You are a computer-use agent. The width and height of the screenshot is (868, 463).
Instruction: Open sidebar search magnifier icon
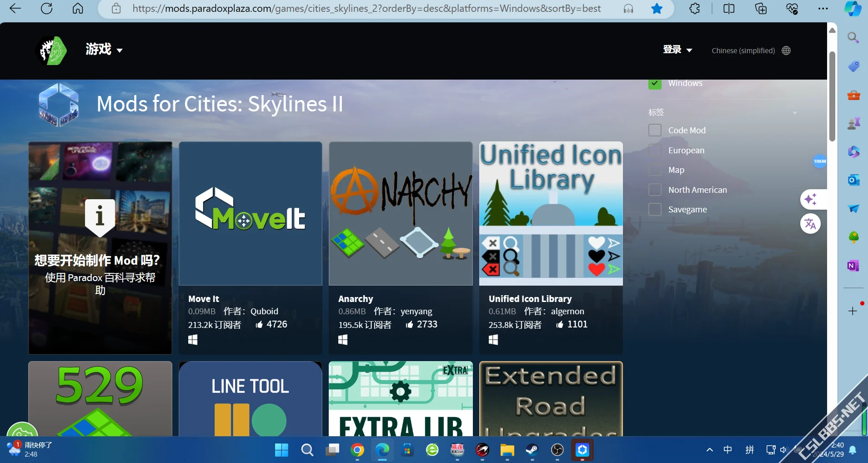853,37
